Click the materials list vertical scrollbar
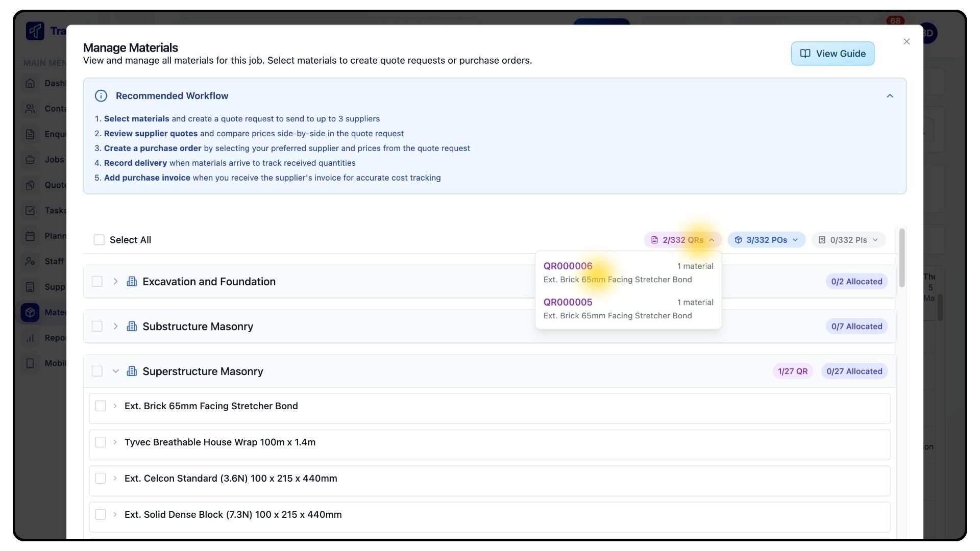The height and width of the screenshot is (551, 980). click(x=902, y=258)
